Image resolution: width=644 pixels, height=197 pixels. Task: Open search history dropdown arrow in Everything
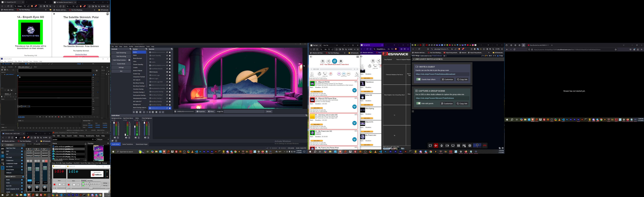tap(95, 139)
